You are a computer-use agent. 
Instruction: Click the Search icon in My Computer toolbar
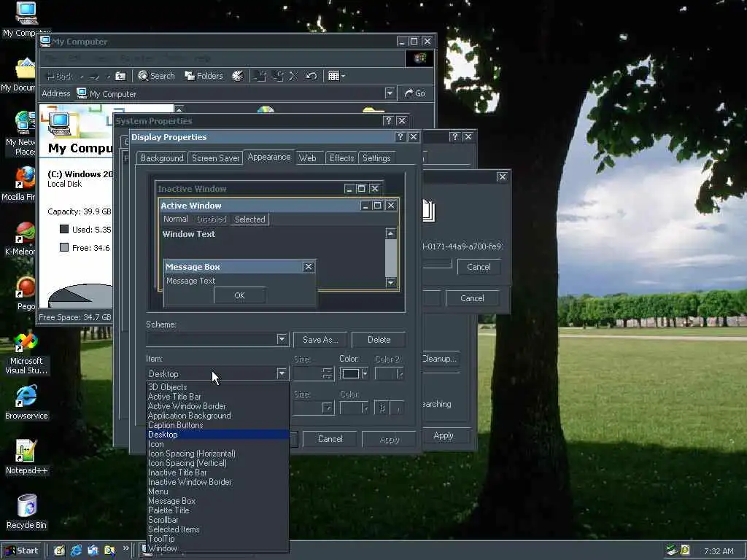click(x=156, y=76)
